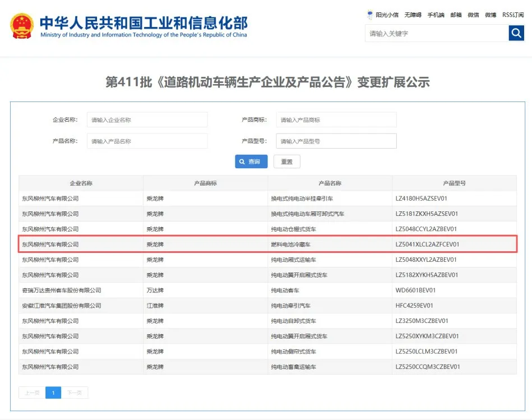Open the 无障碍 accessibility link
Image resolution: width=532 pixels, height=420 pixels.
point(413,15)
